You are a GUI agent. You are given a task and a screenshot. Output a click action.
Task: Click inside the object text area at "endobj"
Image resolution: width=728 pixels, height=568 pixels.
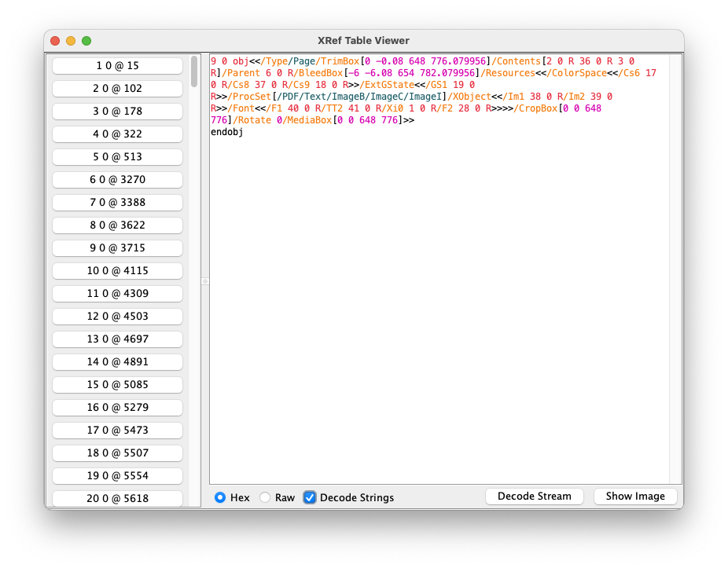pos(226,132)
